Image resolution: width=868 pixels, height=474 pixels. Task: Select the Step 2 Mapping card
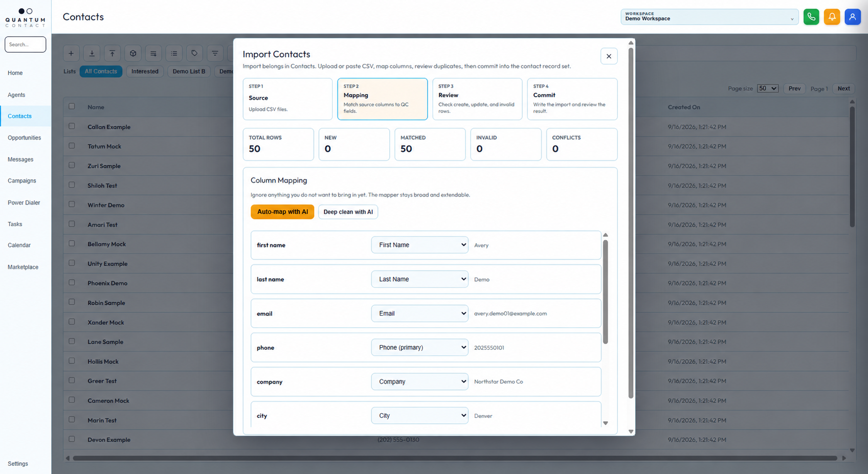click(x=383, y=99)
